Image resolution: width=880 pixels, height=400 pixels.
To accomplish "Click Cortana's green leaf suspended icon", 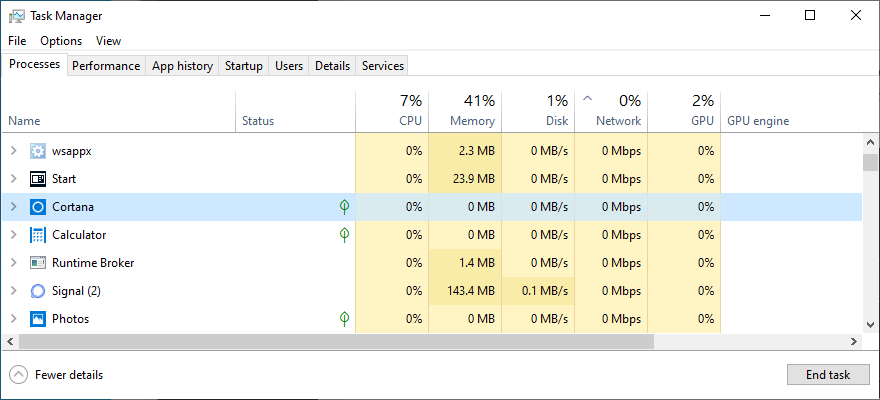I will click(344, 207).
